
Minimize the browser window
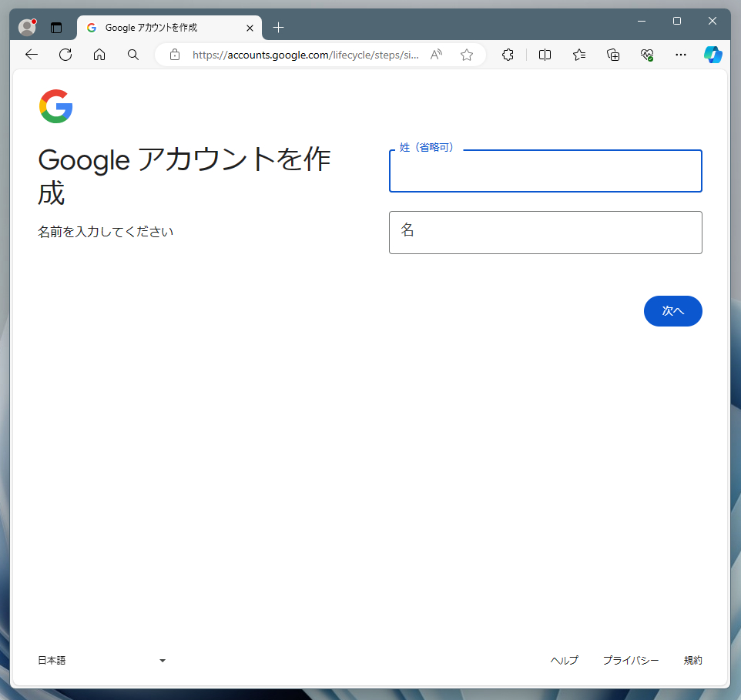tap(642, 21)
